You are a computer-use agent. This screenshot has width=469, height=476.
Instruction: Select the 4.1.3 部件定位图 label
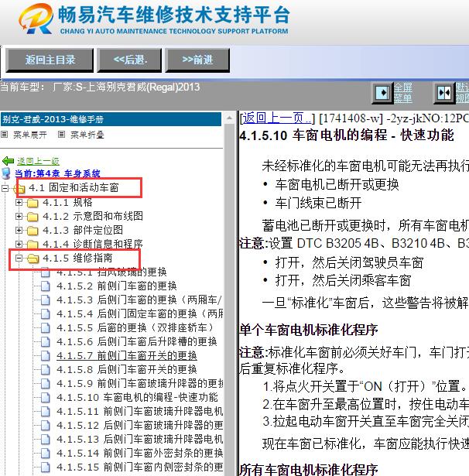coord(83,231)
